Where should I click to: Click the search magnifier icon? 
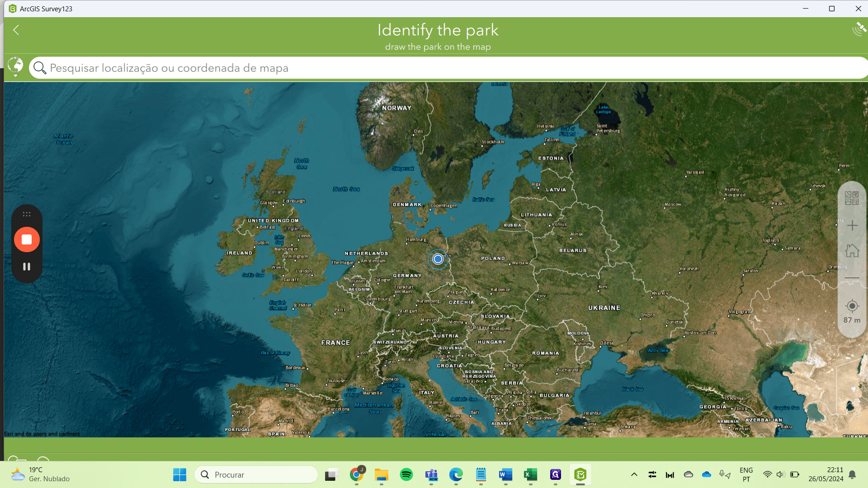[40, 68]
